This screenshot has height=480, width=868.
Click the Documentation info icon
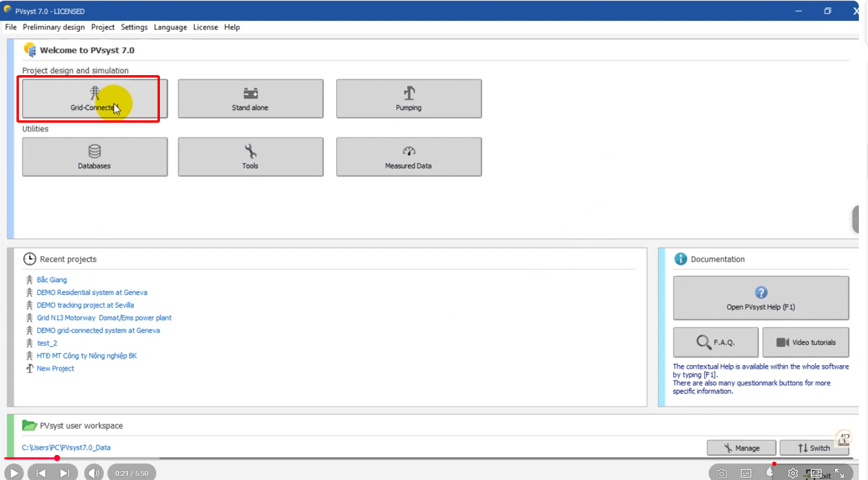pos(681,259)
